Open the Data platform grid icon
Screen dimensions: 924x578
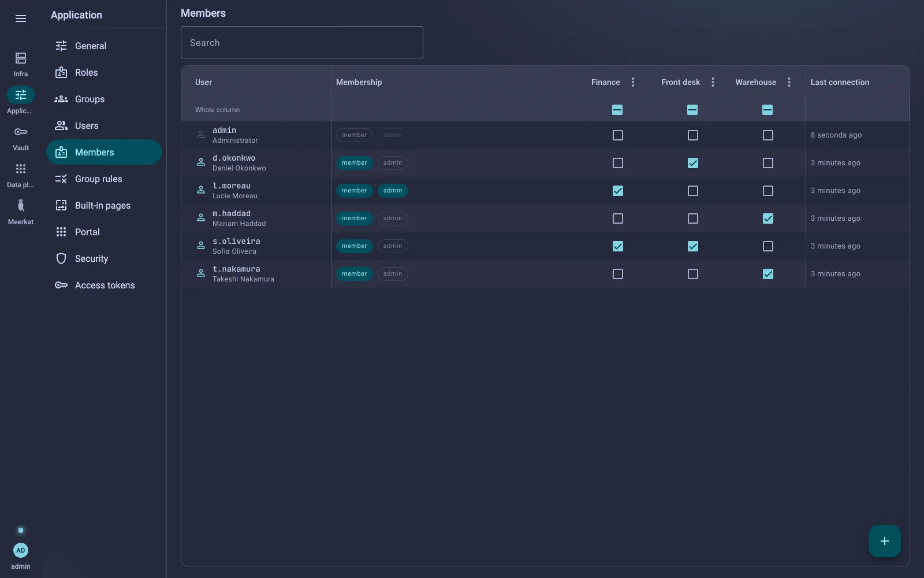[21, 169]
